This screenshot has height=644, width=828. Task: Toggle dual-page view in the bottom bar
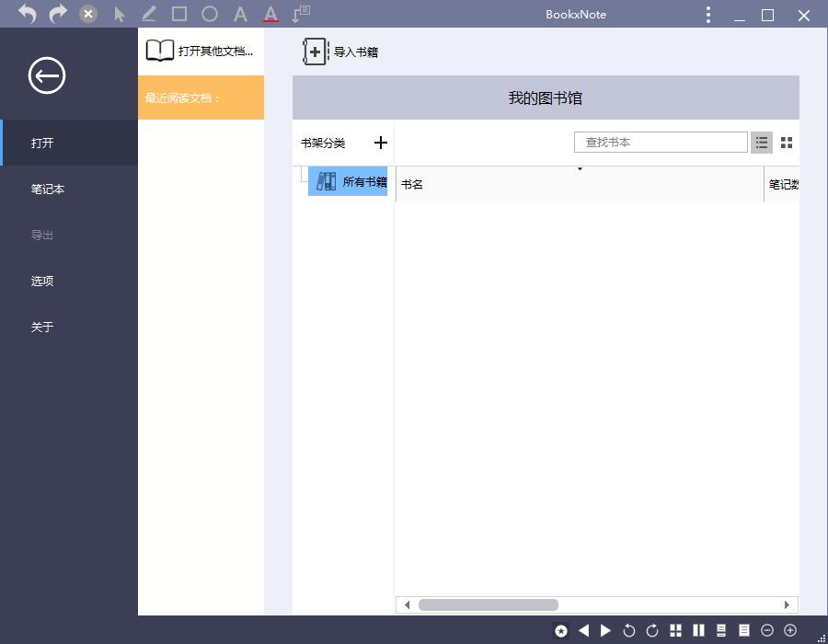(697, 631)
